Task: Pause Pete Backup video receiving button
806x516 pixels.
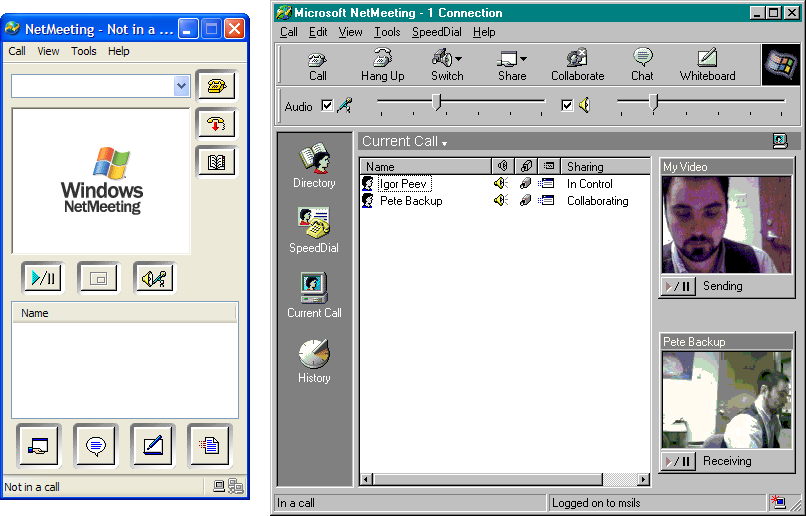Action: [x=678, y=462]
